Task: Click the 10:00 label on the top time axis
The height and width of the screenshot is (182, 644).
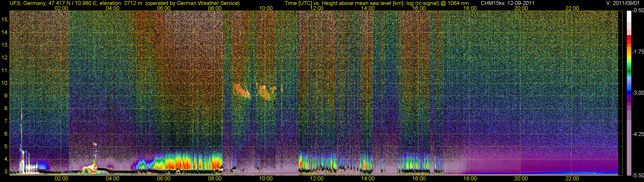Action: click(x=266, y=8)
